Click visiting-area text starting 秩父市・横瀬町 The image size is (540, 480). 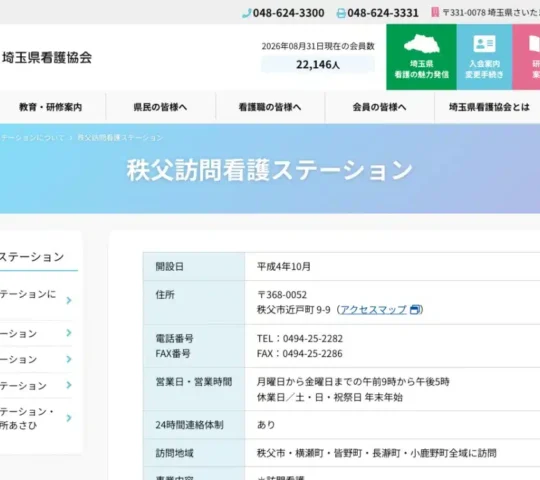tap(377, 453)
